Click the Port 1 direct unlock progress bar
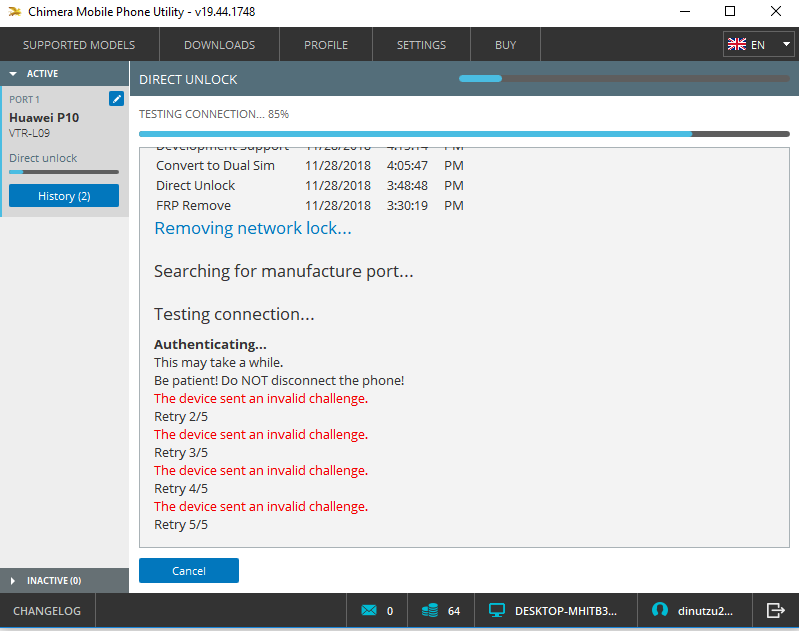The width and height of the screenshot is (799, 631). coord(64,172)
